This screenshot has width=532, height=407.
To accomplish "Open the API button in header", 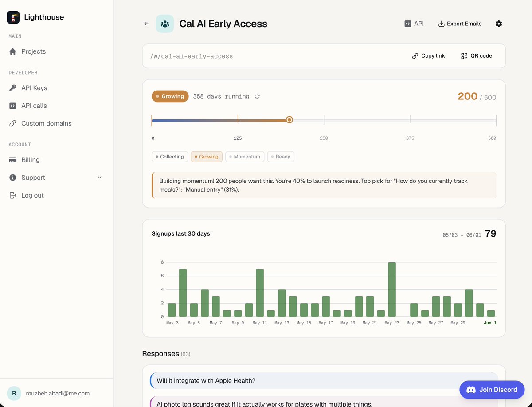I will [414, 24].
